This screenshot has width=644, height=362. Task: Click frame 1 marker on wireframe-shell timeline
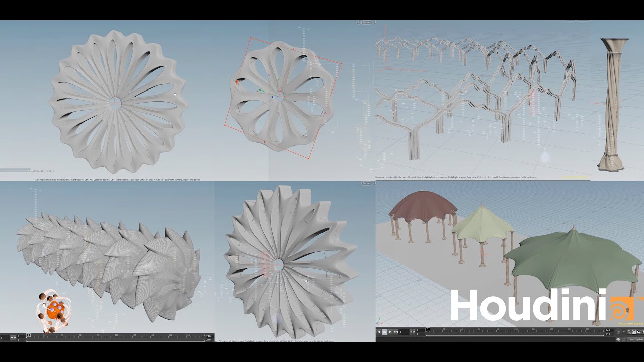coord(28,335)
